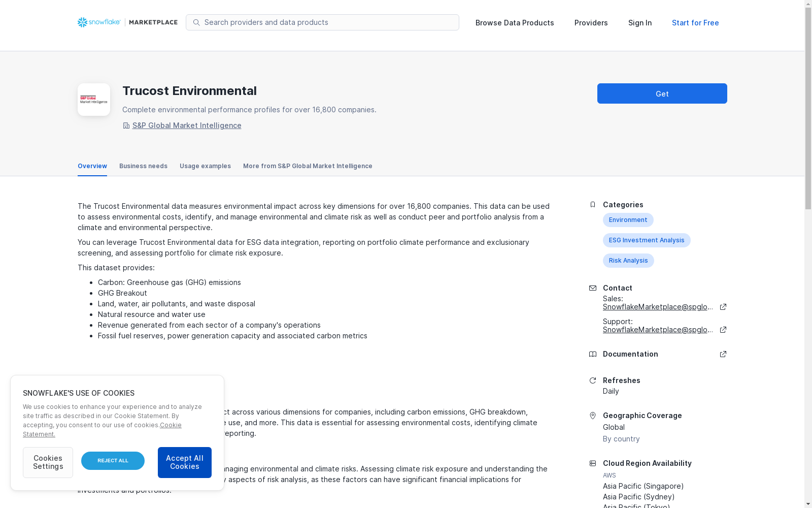Open the Providers menu item
The height and width of the screenshot is (508, 812).
(x=591, y=23)
